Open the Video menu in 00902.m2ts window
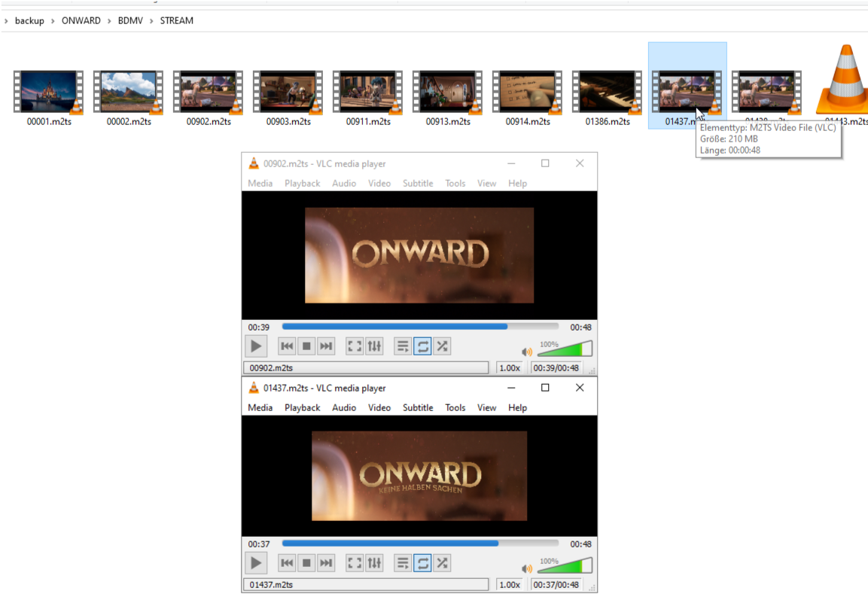Screen dimensions: 868x594 point(379,183)
